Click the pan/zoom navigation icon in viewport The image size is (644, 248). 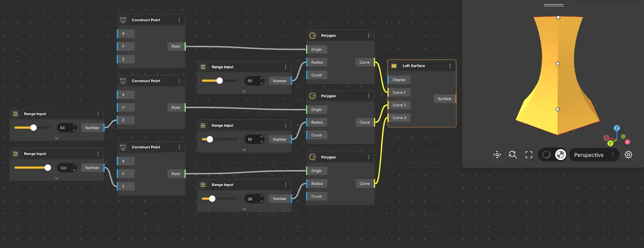[x=497, y=155]
